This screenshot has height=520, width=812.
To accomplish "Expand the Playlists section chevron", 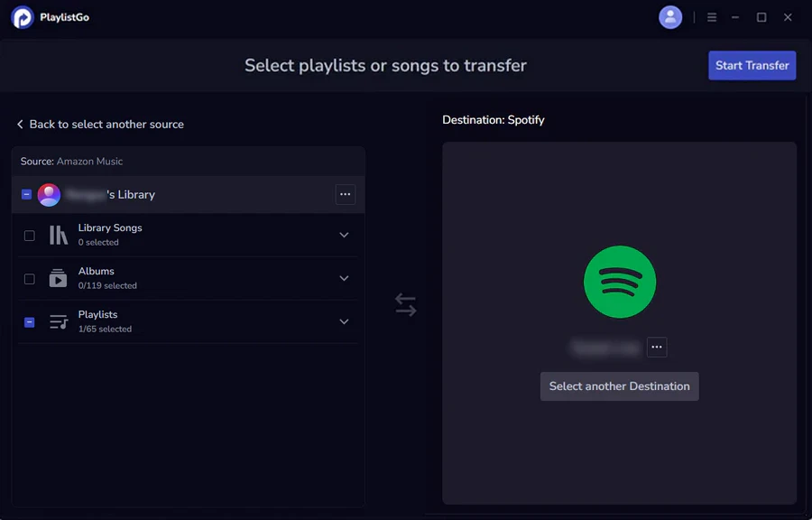I will click(x=344, y=321).
